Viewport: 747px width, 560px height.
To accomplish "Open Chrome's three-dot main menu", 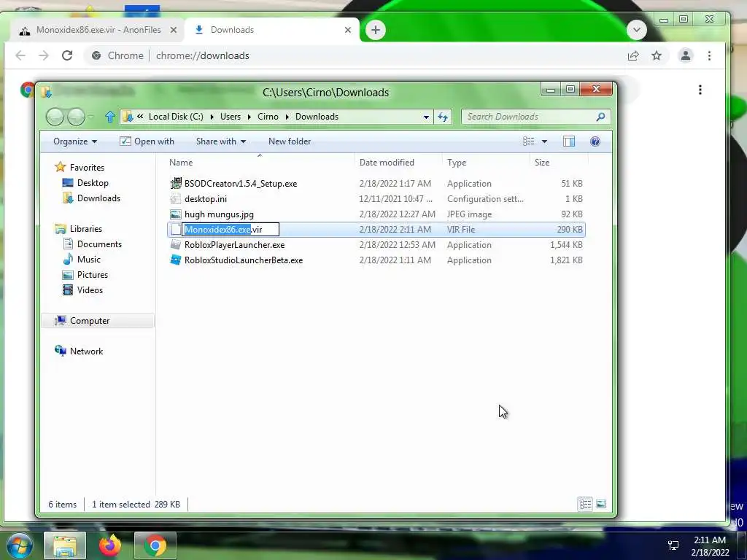I will 709,55.
